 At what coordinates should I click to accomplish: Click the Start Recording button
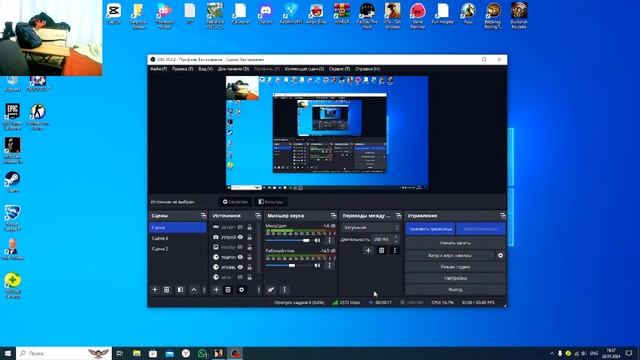[x=455, y=243]
